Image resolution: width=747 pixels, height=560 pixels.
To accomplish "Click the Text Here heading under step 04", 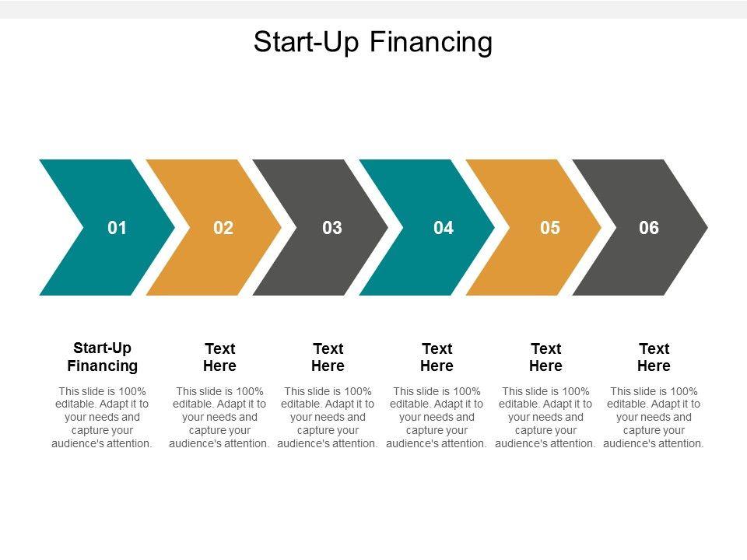I will coord(437,357).
